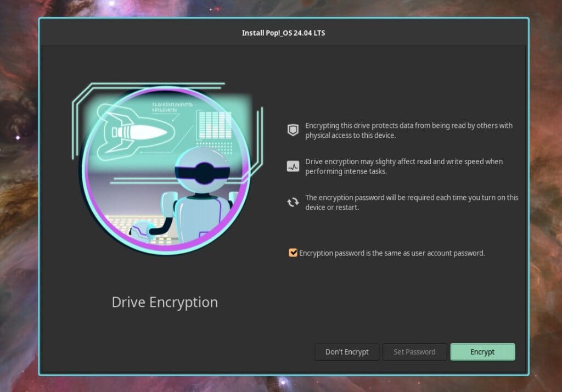Click the Drive Encryption heading

click(x=165, y=302)
